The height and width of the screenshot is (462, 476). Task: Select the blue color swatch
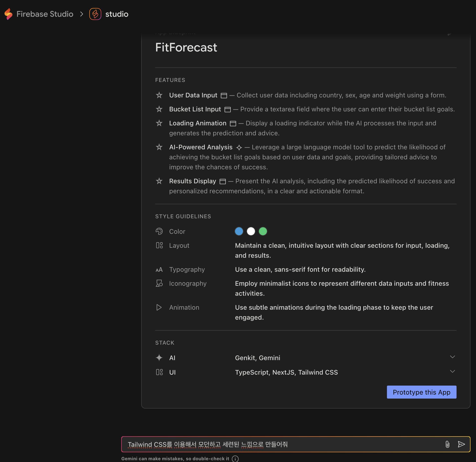click(239, 231)
